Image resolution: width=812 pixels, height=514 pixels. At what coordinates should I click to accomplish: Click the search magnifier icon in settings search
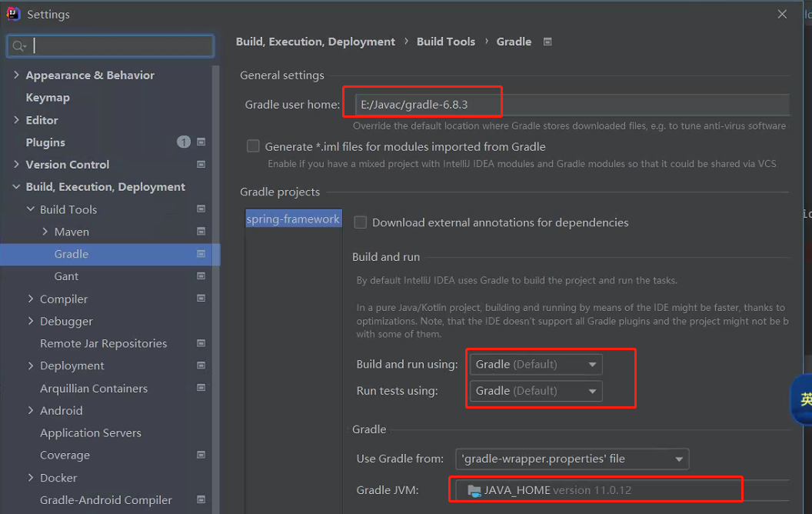coord(19,46)
